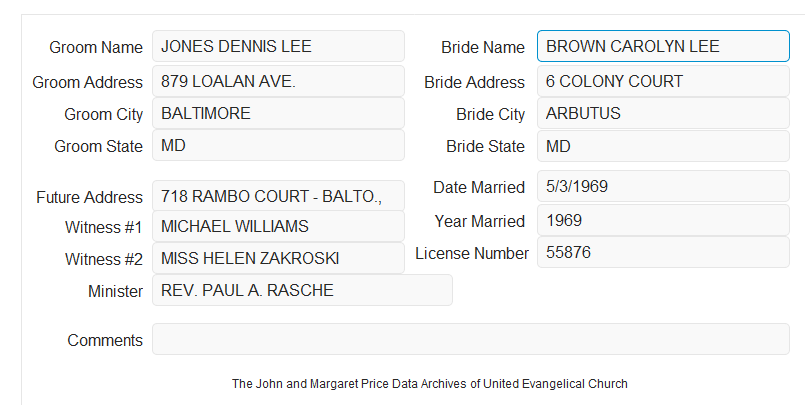Focus the Bride State field
The width and height of the screenshot is (805, 405).
[663, 146]
